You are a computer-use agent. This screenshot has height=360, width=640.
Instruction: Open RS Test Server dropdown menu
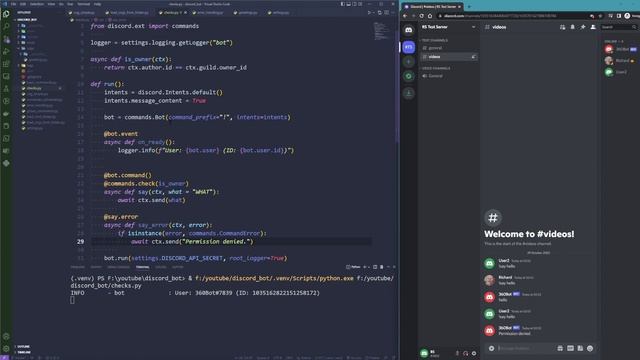tap(473, 27)
